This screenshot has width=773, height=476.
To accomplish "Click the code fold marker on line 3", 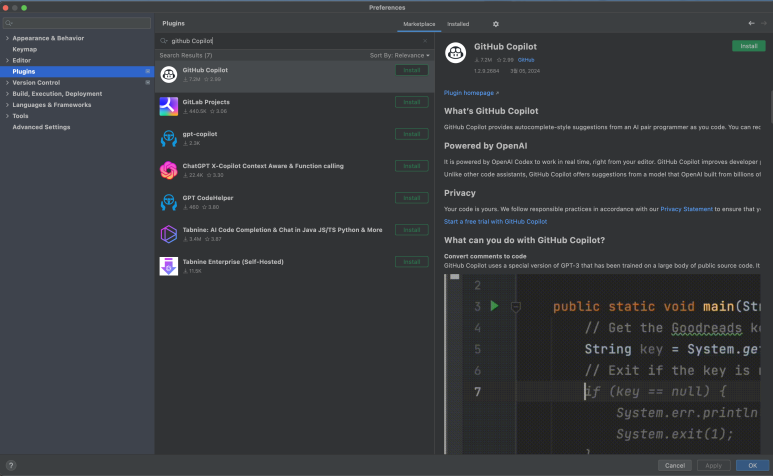I will click(516, 307).
